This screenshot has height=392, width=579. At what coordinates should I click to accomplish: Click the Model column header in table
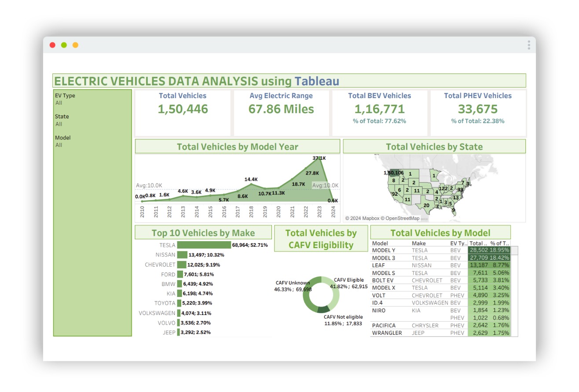point(380,243)
